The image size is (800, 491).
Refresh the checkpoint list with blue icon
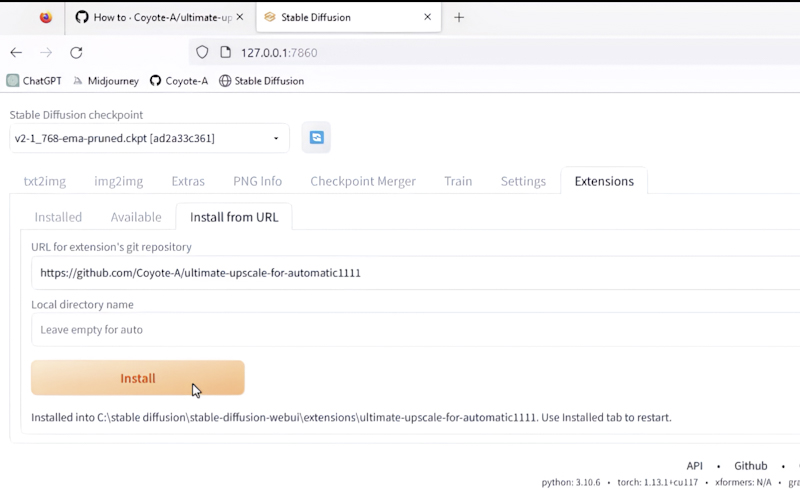pos(316,137)
